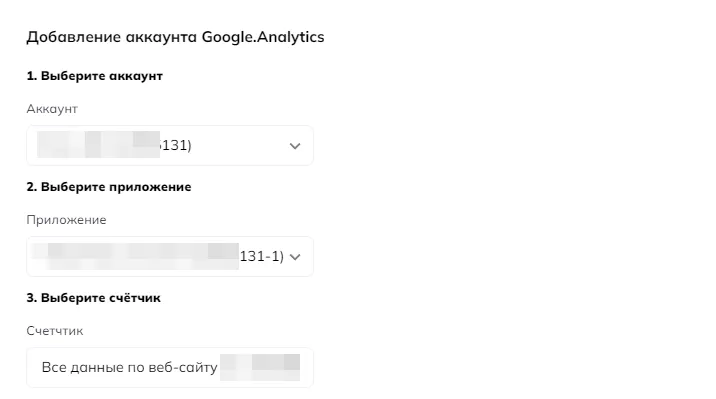
Task: Click the chevron arrow in the Аккаунт dropdown
Action: pos(295,146)
